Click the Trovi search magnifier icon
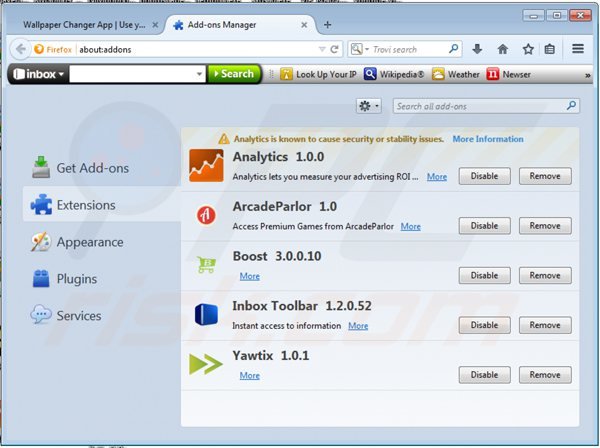The image size is (600, 448). [x=453, y=49]
